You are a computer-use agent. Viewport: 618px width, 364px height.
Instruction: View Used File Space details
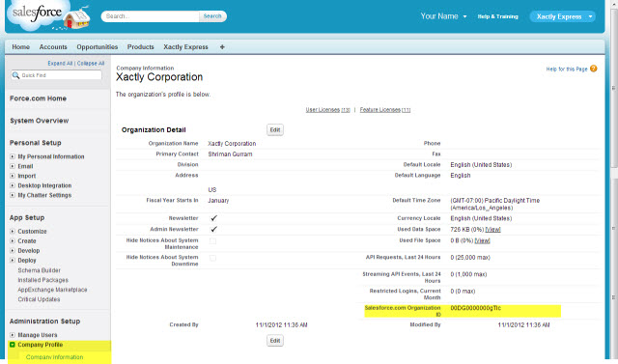pos(483,240)
